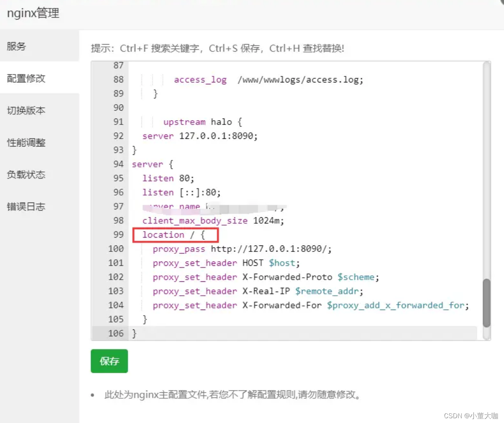The width and height of the screenshot is (504, 423).
Task: Click '$proxy_add_x_forwarded_for' on line 104
Action: tap(395, 305)
